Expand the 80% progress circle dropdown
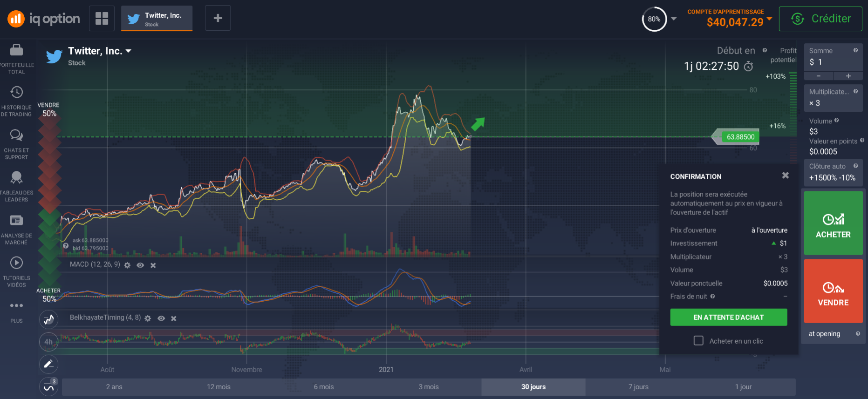 (674, 19)
